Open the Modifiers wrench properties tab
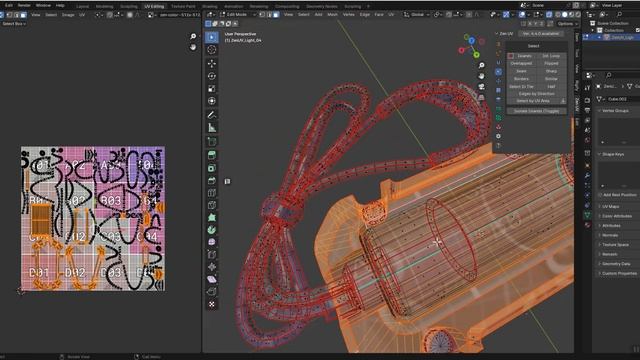Image resolution: width=640 pixels, height=360 pixels. pyautogui.click(x=587, y=175)
